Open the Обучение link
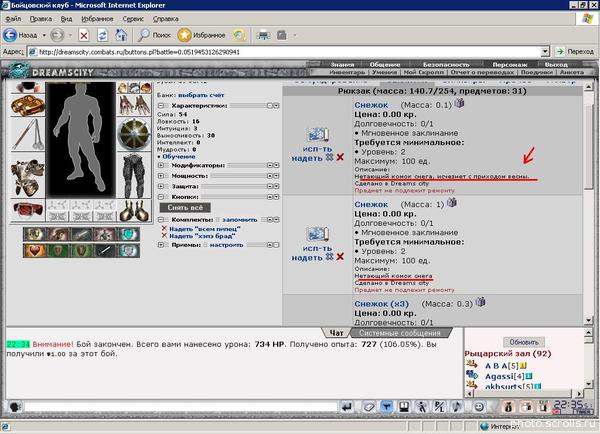Screen dimensions: 600x434 [x=178, y=157]
